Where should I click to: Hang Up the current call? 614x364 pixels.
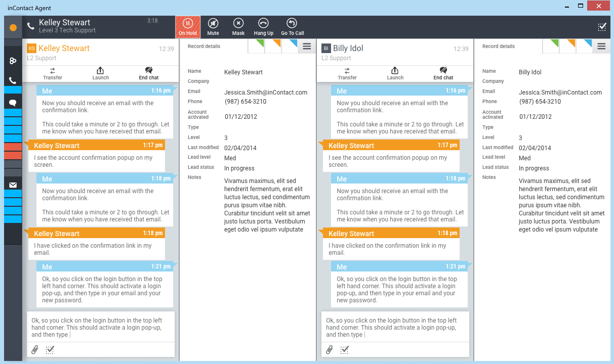(263, 26)
